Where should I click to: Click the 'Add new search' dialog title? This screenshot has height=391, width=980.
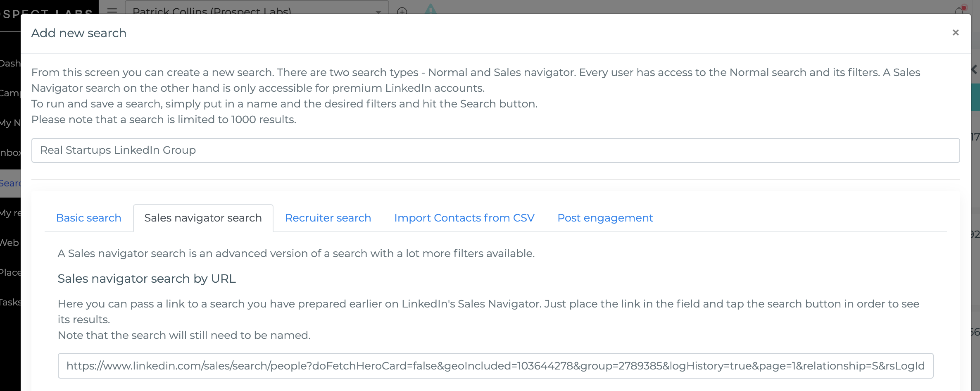tap(79, 33)
